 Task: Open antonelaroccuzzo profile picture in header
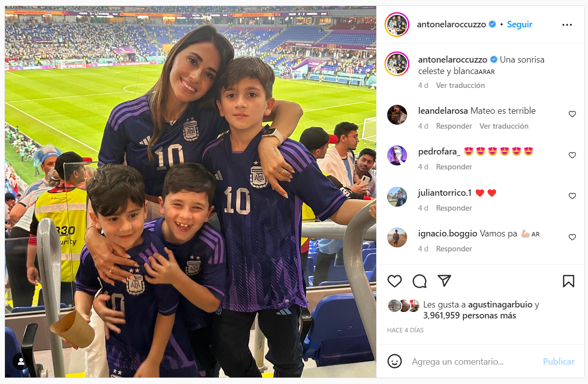click(397, 24)
